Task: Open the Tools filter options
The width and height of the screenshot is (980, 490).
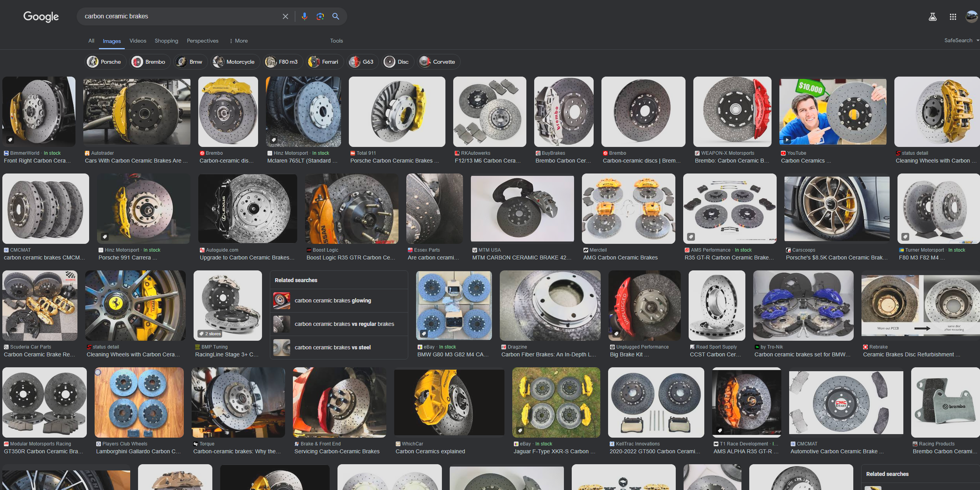Action: click(x=336, y=41)
